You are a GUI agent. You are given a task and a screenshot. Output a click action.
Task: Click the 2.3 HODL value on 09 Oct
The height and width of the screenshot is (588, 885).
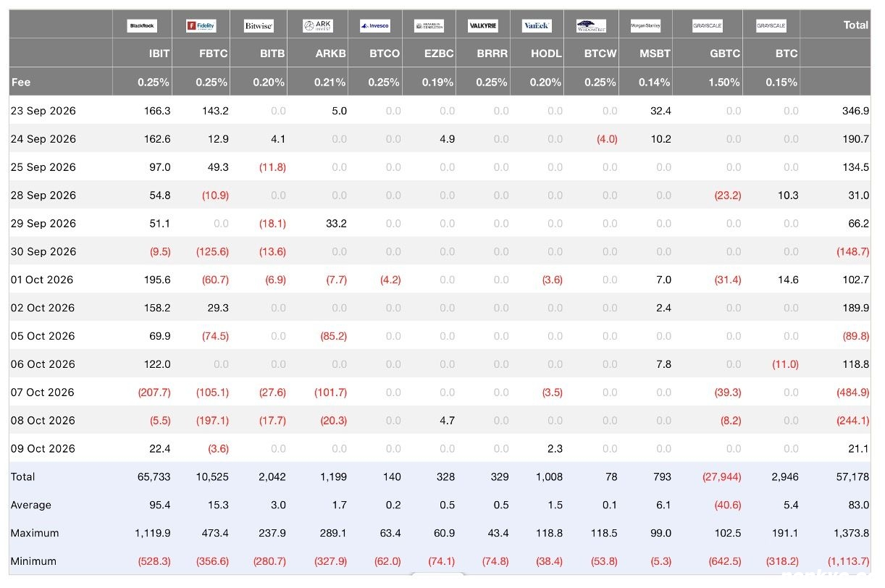555,449
